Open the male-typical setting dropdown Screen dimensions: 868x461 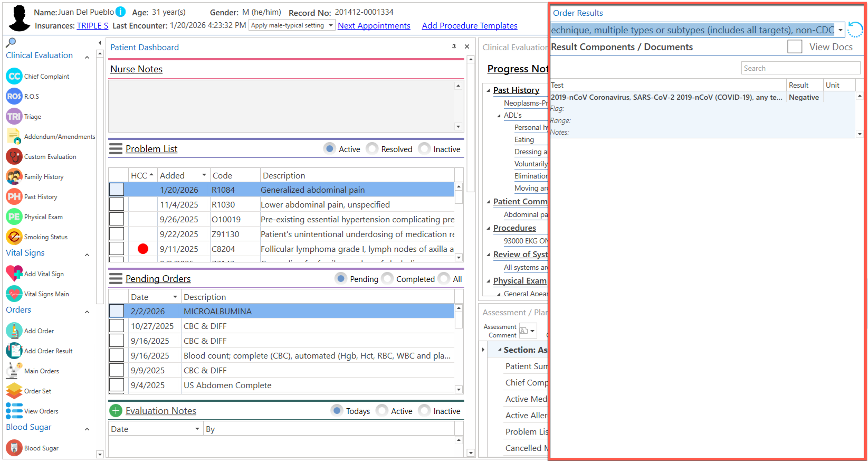pos(331,25)
